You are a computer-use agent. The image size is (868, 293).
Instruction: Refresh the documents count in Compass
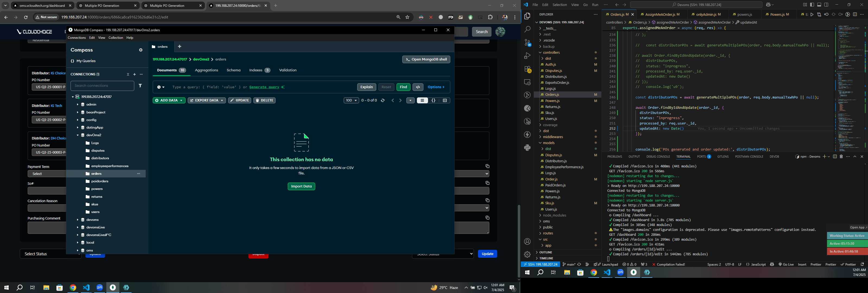(x=383, y=100)
